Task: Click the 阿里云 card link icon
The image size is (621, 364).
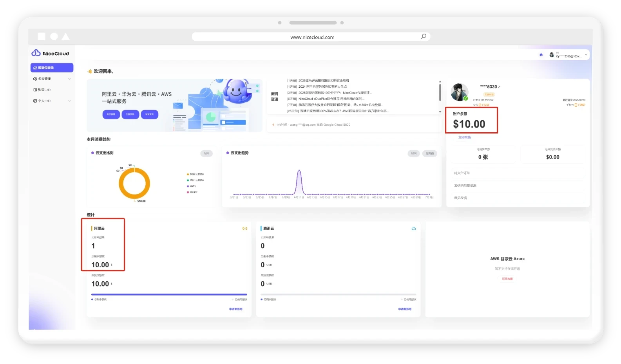Action: click(x=245, y=229)
